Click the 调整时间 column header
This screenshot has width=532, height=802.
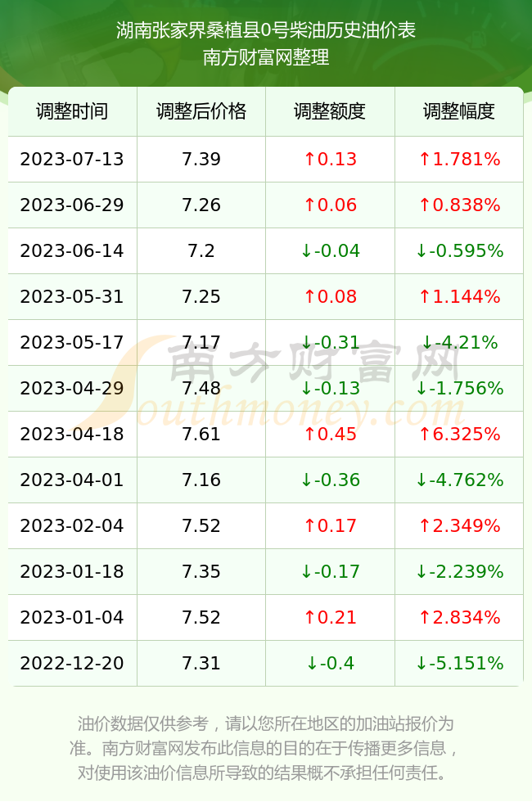pyautogui.click(x=72, y=111)
